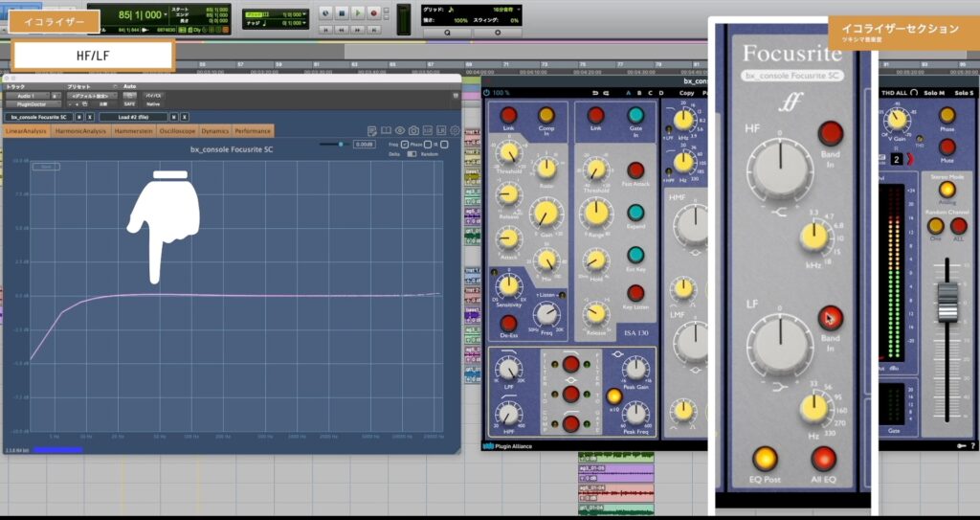Viewport: 980px width, 520px height.
Task: Click the Native button in the plugin header
Action: click(153, 103)
